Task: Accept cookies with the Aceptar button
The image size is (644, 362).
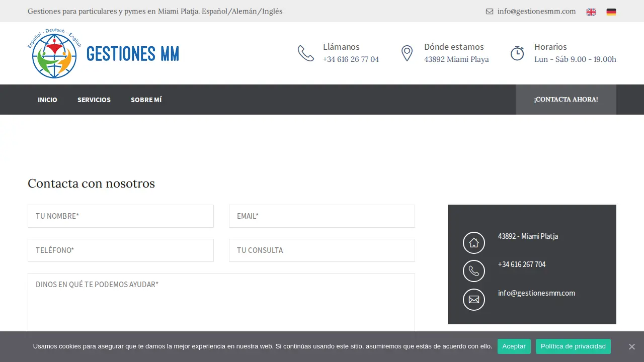Action: pyautogui.click(x=514, y=346)
